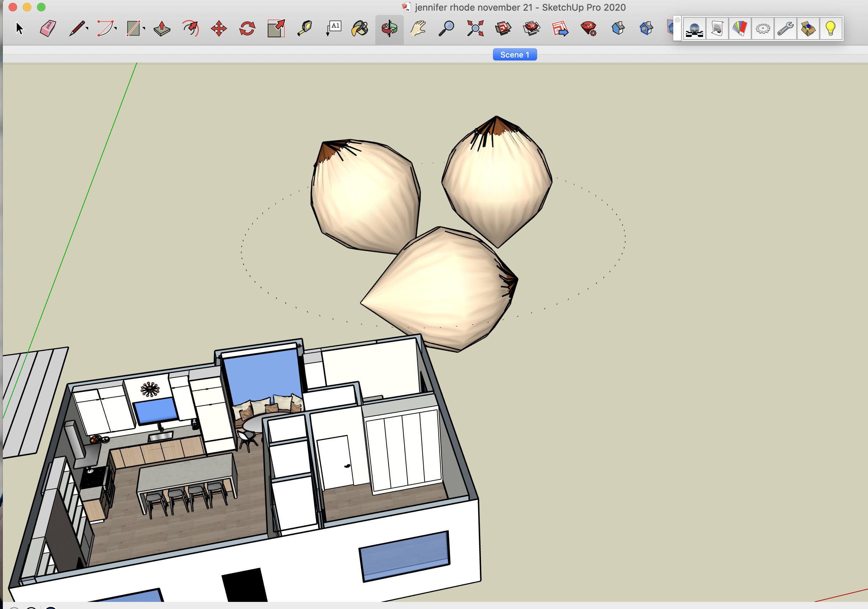Image resolution: width=868 pixels, height=609 pixels.
Task: Click the yellow light bulb icon
Action: [831, 28]
